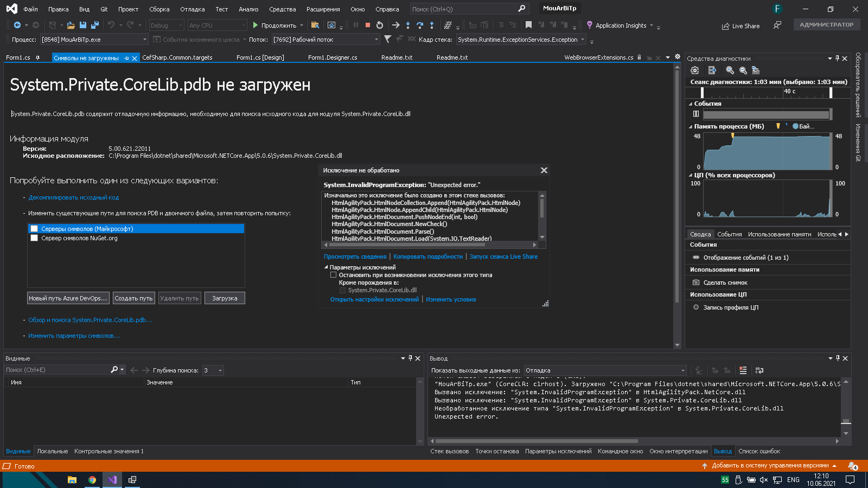Screen dimensions: 868x488
Task: Open the Отладка menu
Action: point(193,9)
